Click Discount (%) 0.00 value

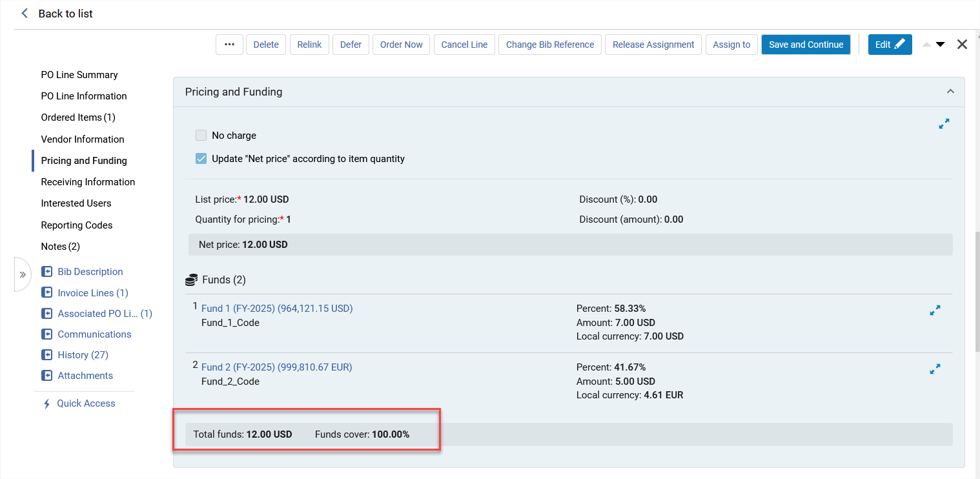648,199
